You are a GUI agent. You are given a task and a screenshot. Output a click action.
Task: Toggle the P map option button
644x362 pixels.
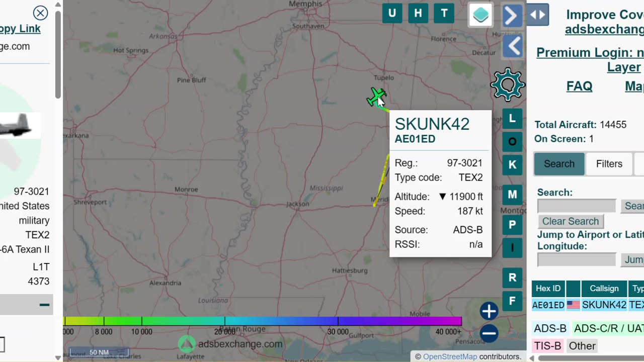512,225
